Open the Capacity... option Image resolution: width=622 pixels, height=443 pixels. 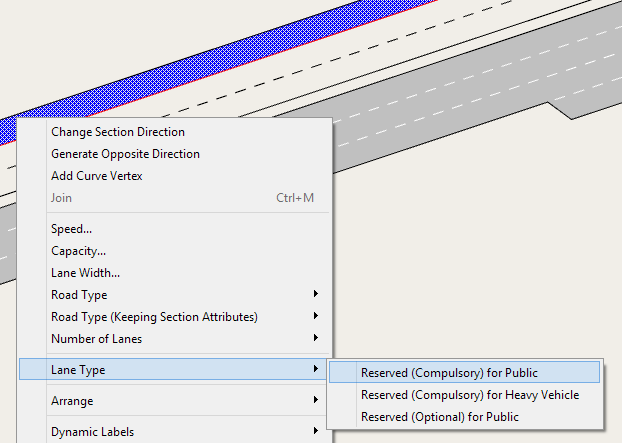[x=78, y=251]
